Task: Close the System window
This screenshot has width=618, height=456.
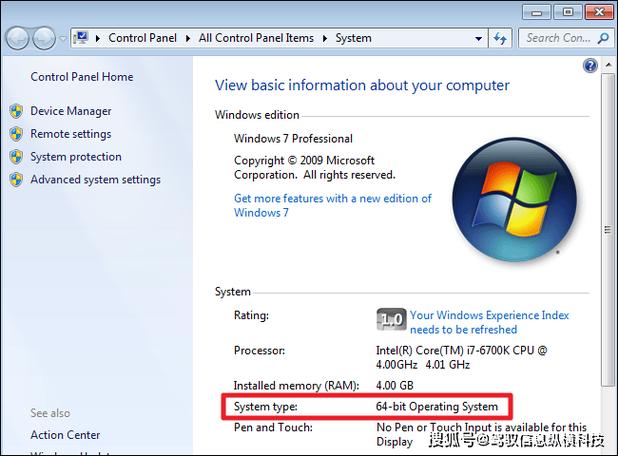Action: [599, 12]
